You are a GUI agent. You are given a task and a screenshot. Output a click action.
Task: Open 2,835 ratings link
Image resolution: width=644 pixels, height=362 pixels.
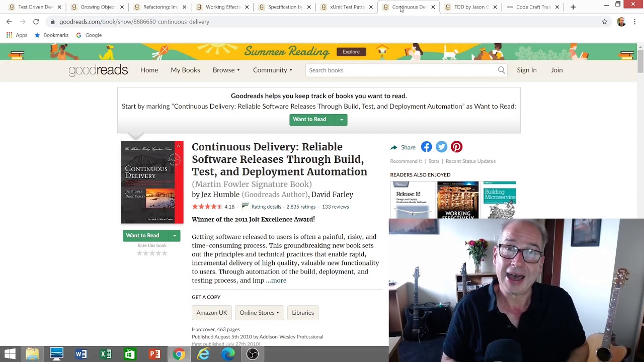pos(301,207)
